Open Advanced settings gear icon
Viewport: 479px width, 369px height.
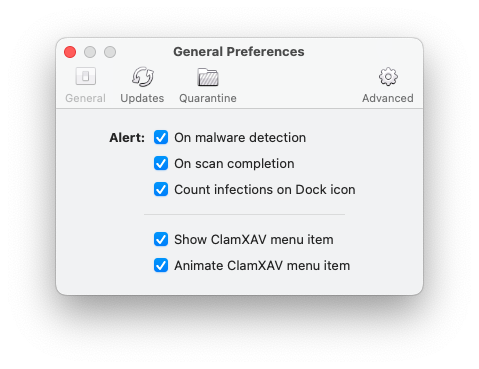click(388, 77)
